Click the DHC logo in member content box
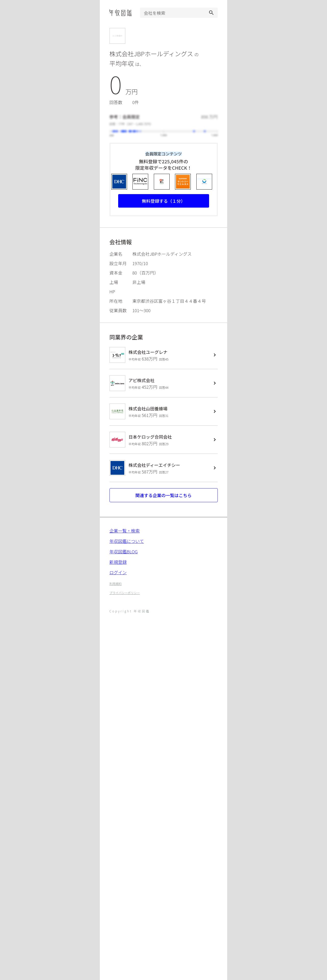Image resolution: width=327 pixels, height=980 pixels. point(119,181)
